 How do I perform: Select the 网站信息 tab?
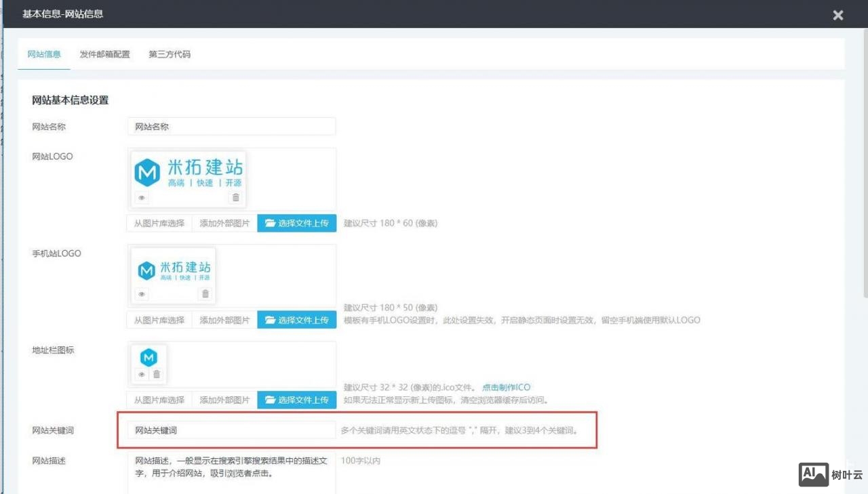coord(43,54)
